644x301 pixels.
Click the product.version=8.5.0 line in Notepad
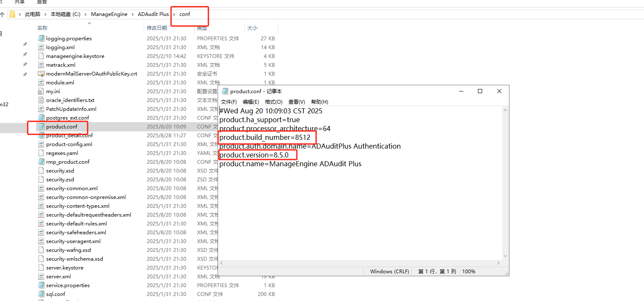[254, 155]
